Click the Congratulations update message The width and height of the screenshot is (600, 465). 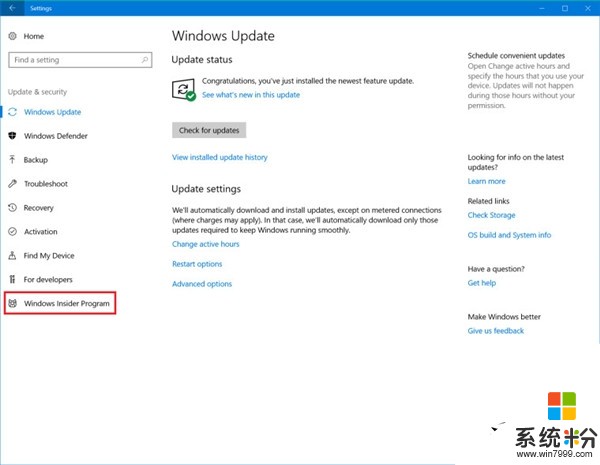point(308,81)
